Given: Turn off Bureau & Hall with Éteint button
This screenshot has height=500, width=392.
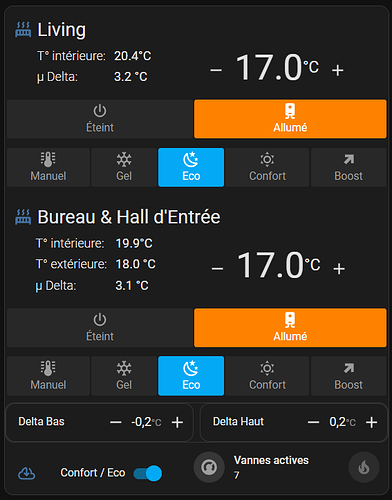Looking at the screenshot, I should (x=100, y=328).
